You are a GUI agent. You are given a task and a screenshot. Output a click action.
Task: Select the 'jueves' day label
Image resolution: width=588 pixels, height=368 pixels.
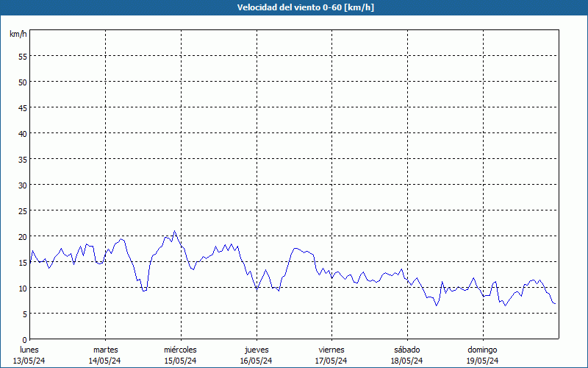click(x=257, y=350)
